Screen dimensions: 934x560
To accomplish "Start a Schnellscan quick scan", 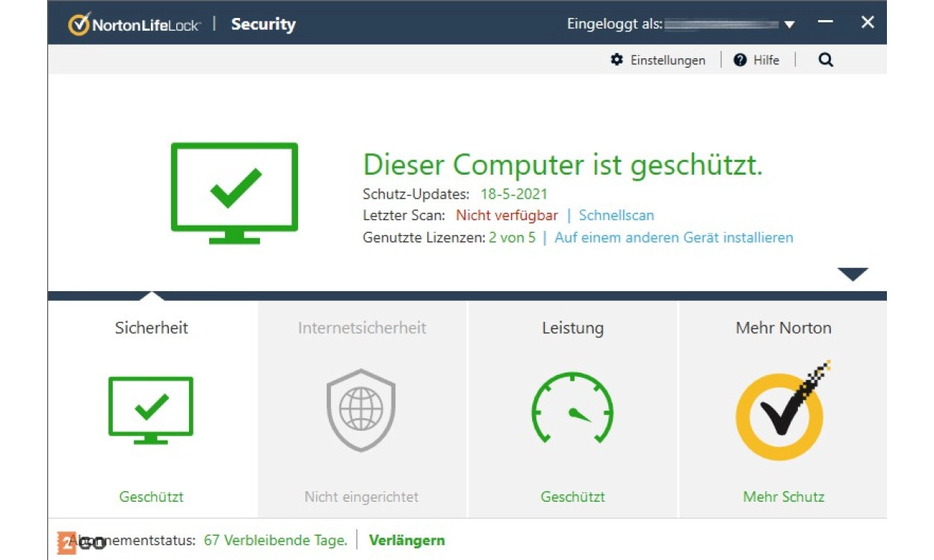I will (x=616, y=216).
